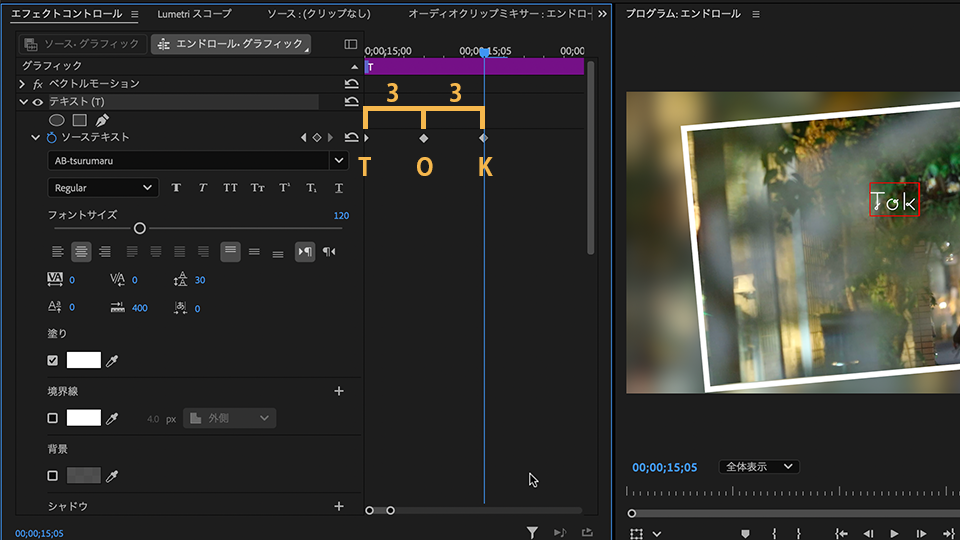Apply all caps style

tap(230, 188)
